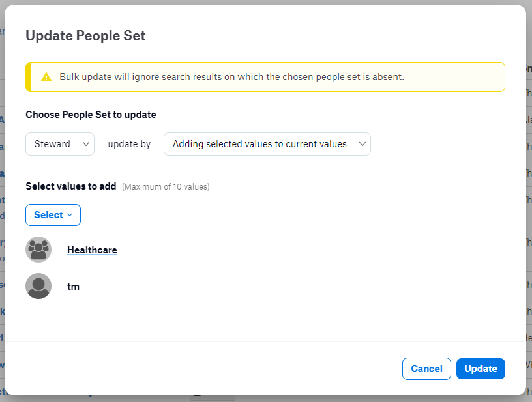This screenshot has width=532, height=402.
Task: Click the bulk update warning banner text
Action: click(x=232, y=77)
